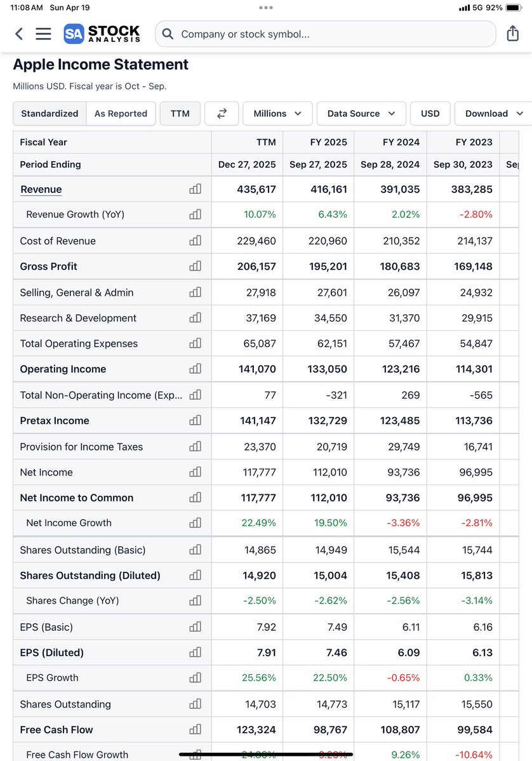Select the TTM revenue value 435,617

click(256, 189)
